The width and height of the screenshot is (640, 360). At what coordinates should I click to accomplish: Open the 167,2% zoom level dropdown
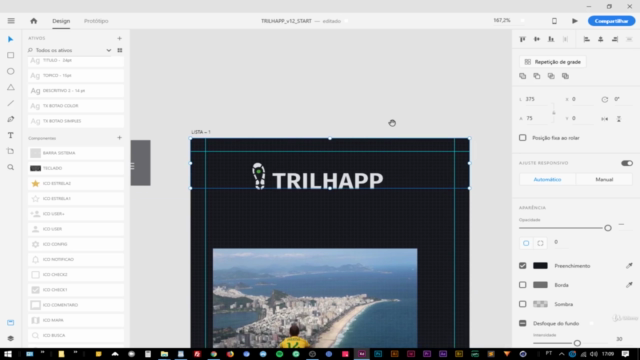(x=508, y=20)
